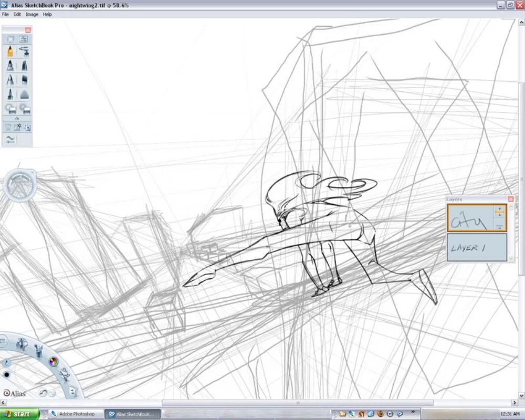The image size is (525, 420).
Task: Select the smear cone brush
Action: tap(24, 95)
